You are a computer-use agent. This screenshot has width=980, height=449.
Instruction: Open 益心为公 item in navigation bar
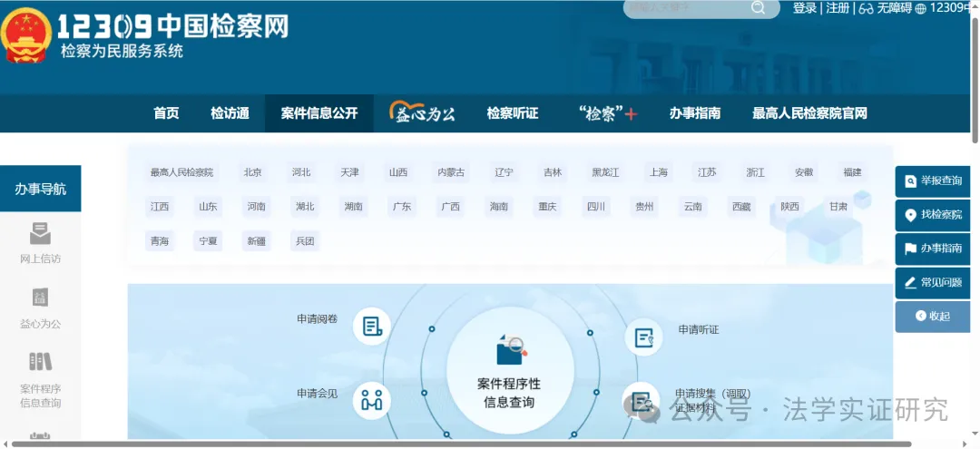[422, 112]
